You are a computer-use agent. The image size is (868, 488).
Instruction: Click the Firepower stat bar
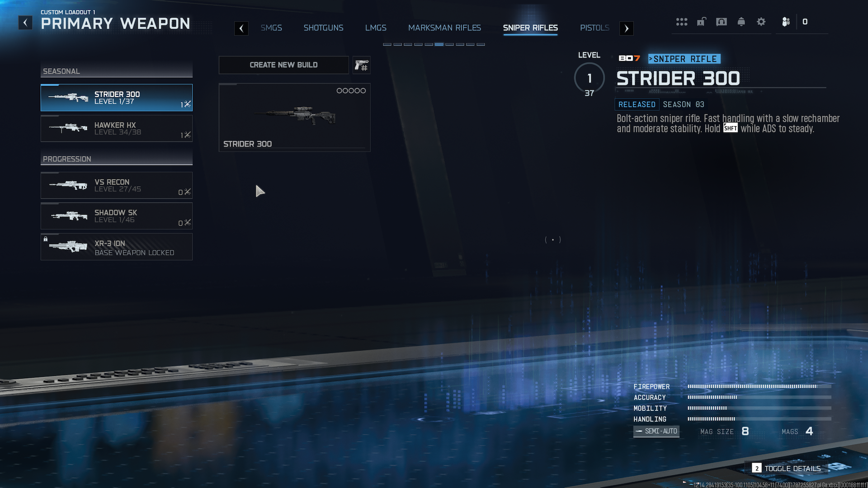tap(759, 386)
